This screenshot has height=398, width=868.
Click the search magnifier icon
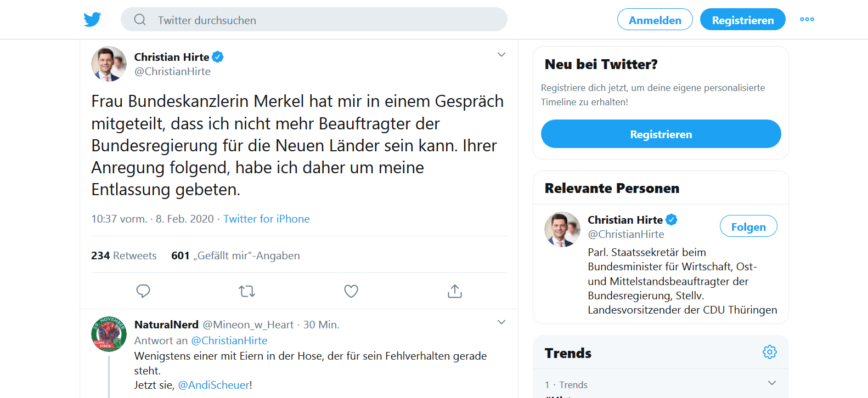[x=140, y=20]
